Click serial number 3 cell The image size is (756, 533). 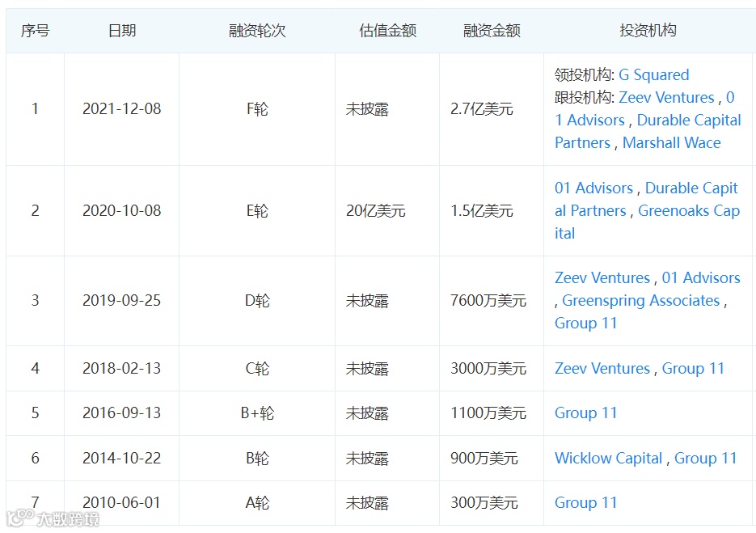(x=35, y=301)
